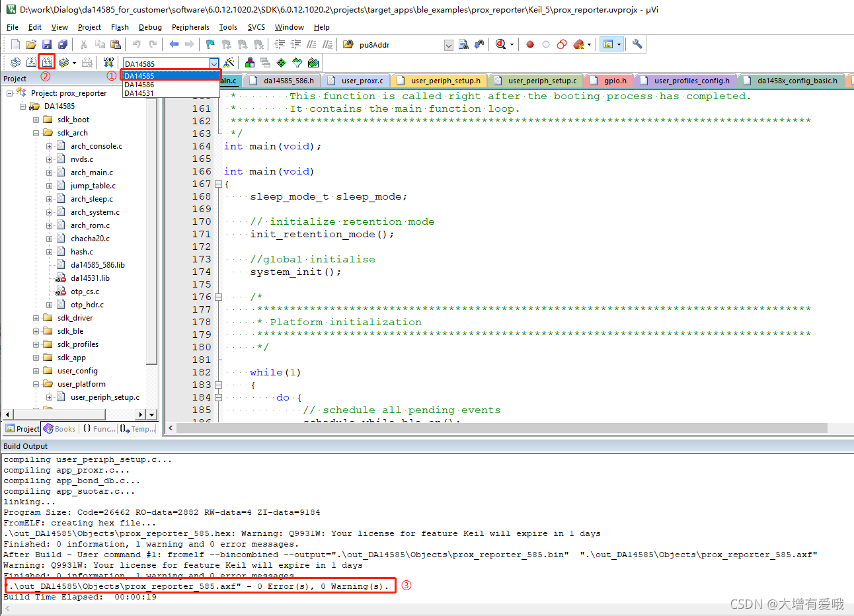Navigate backwards with blue left arrow
Image resolution: width=854 pixels, height=616 pixels.
tap(174, 44)
